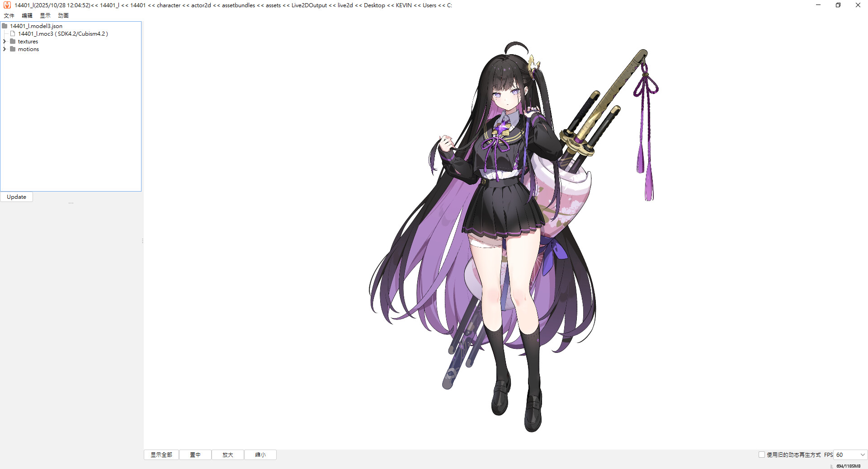Viewport: 868px width, 469px height.
Task: Open the 文件 menu
Action: coord(9,15)
